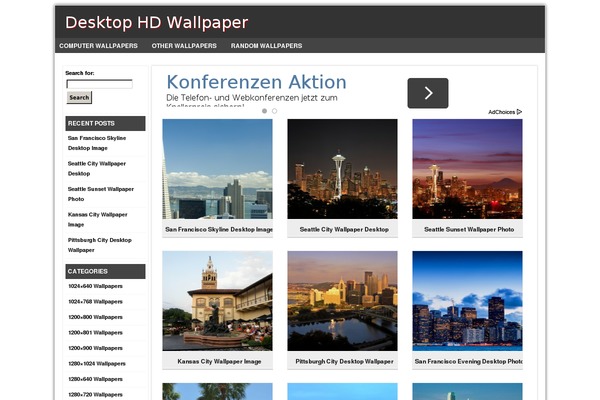Click the AdChoices text label
Image resolution: width=600 pixels, height=400 pixels.
(501, 112)
